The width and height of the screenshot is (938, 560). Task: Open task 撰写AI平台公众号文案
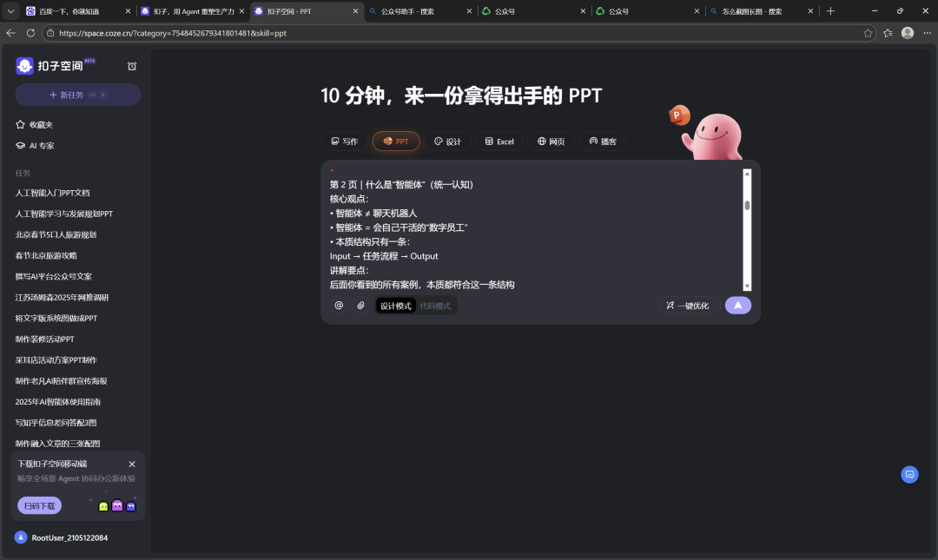(53, 276)
